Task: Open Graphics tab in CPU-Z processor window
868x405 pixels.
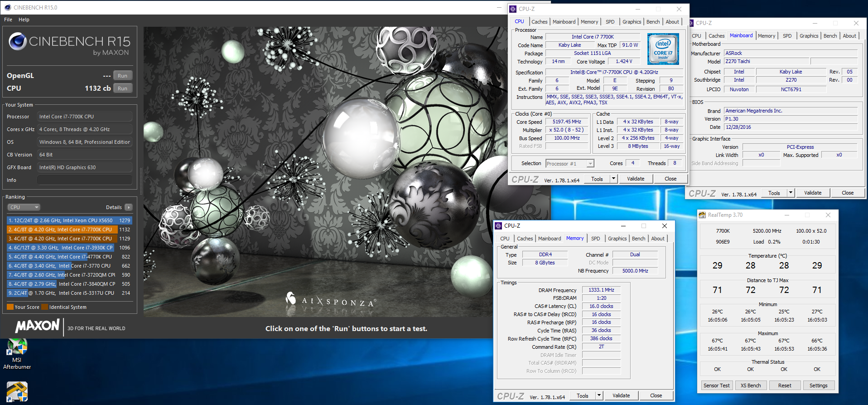Action: (x=632, y=22)
